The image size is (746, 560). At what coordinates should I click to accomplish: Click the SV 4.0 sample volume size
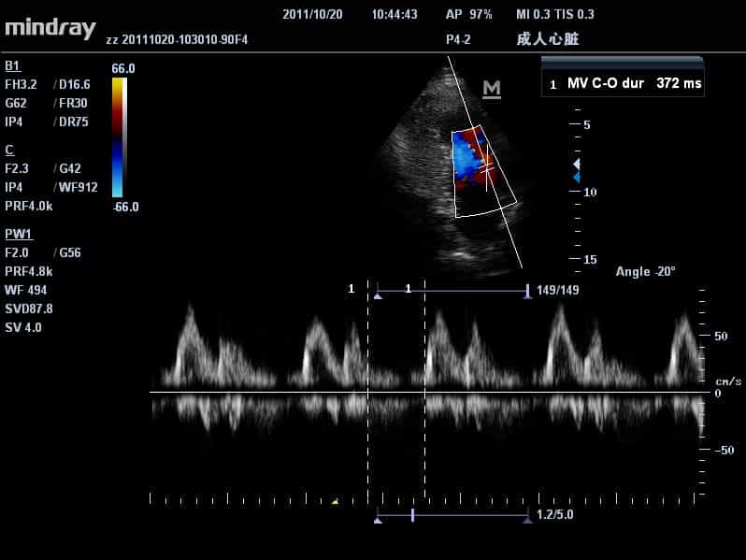click(x=22, y=327)
